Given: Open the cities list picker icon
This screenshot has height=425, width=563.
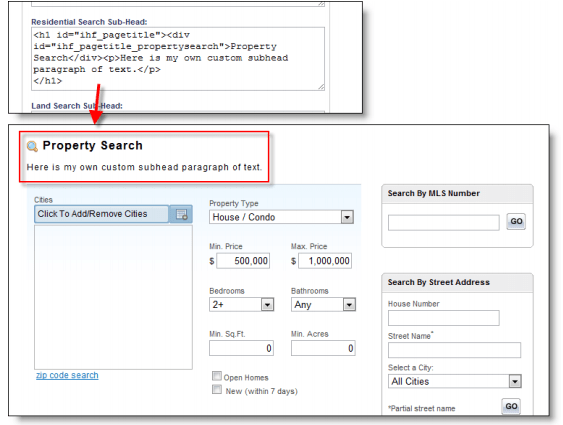Looking at the screenshot, I should click(x=181, y=214).
